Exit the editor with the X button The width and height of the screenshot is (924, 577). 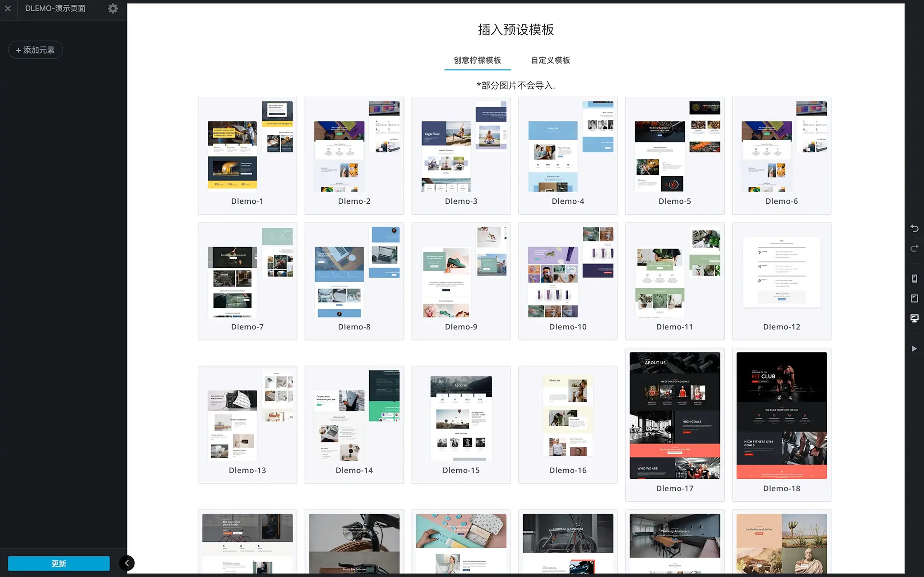[x=8, y=9]
